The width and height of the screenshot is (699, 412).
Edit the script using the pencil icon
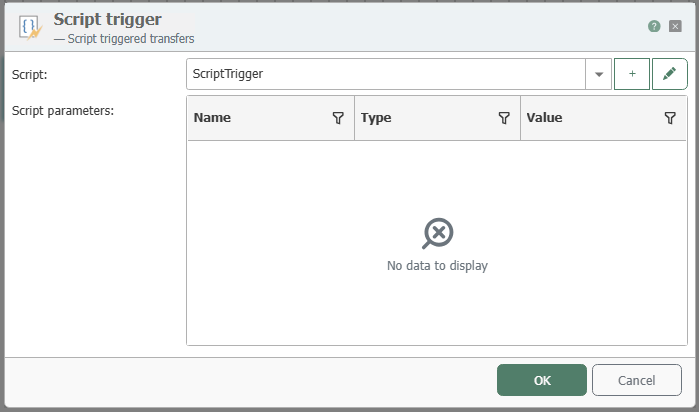point(670,74)
